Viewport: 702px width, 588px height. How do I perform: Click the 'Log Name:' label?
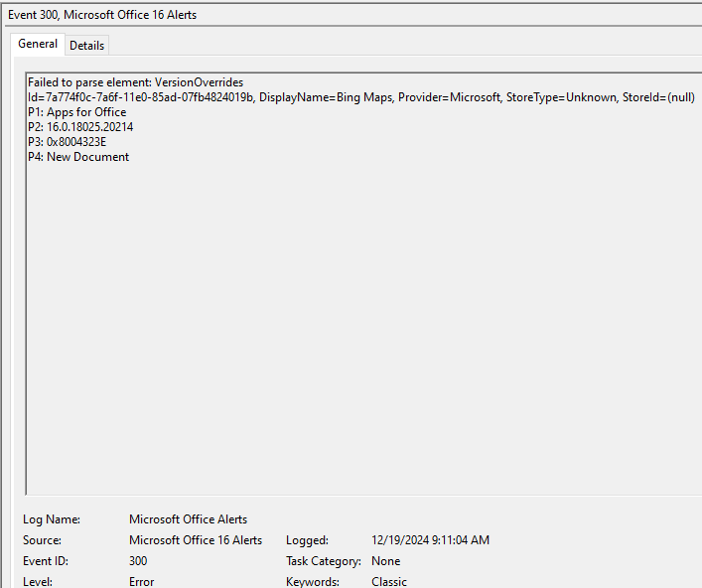[x=52, y=519]
